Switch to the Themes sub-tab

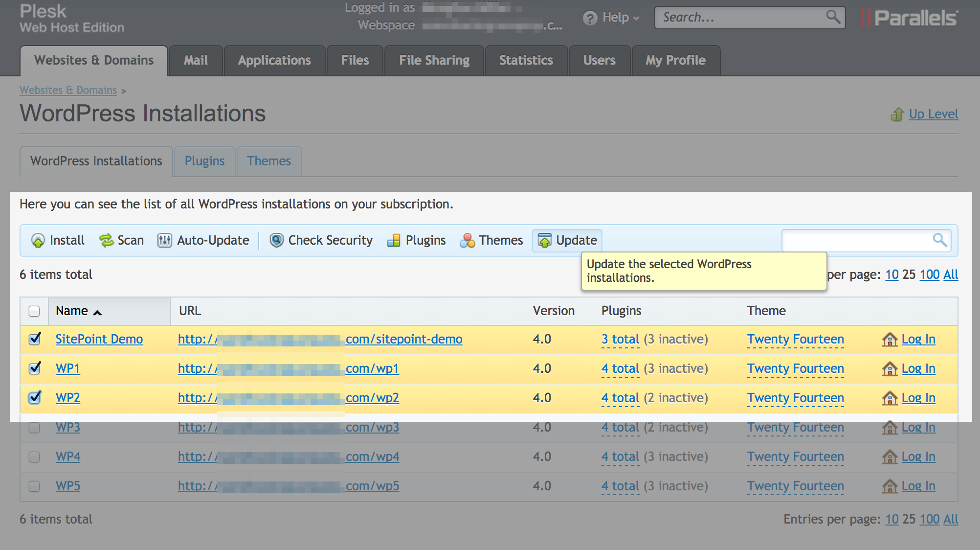pos(269,161)
